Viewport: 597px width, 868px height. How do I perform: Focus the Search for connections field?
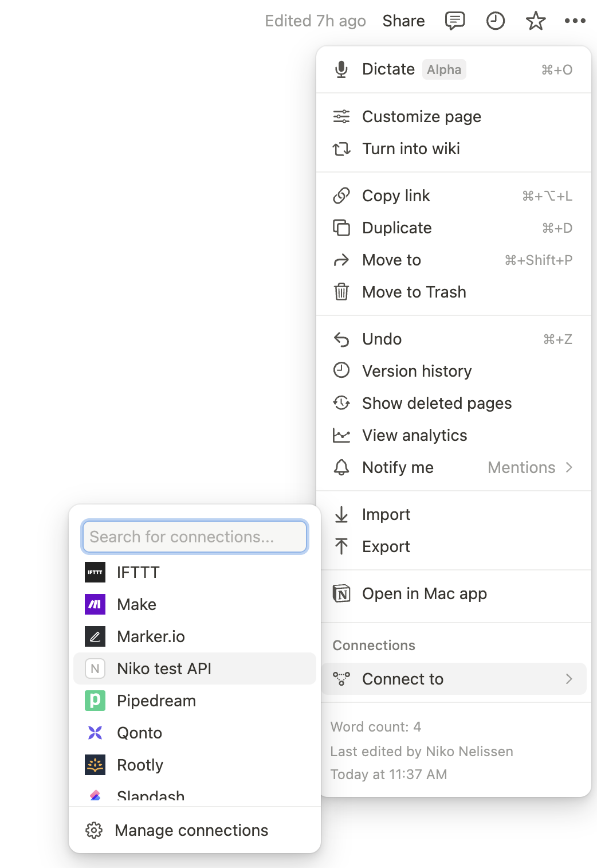195,537
